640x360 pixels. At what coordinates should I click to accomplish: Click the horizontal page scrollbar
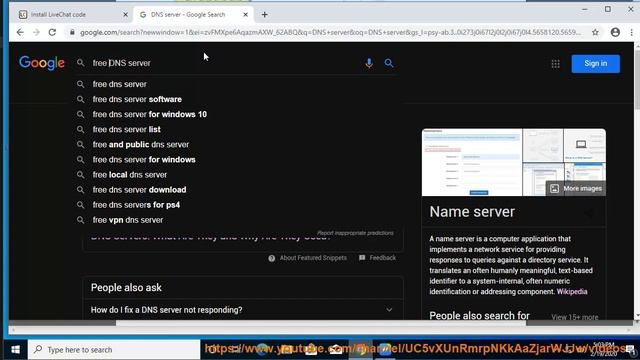321,323
